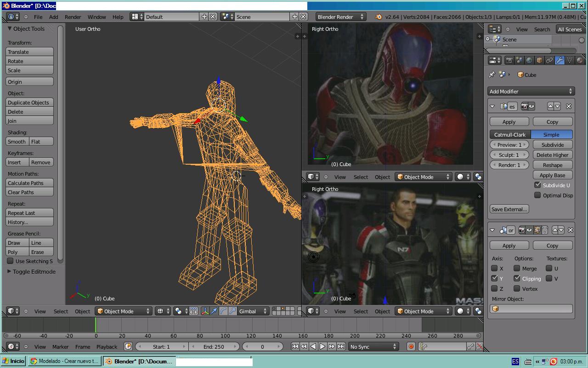Open the Add Modifier dropdown

coord(531,92)
